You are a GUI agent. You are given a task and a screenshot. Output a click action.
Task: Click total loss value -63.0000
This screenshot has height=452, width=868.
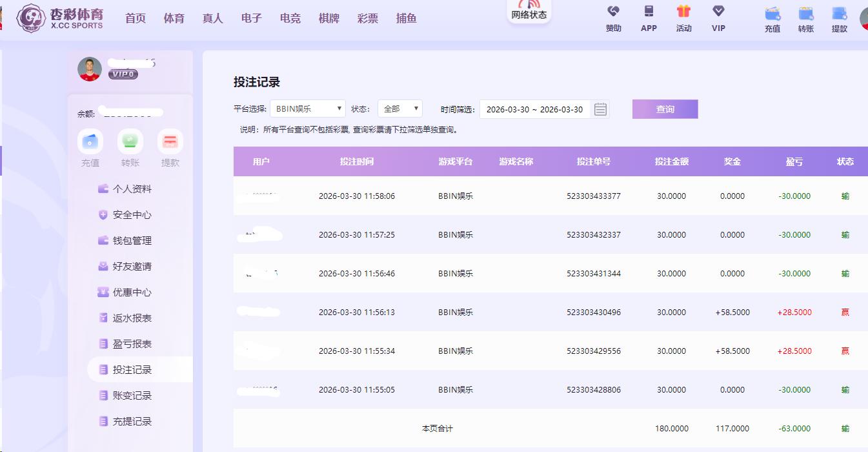pyautogui.click(x=794, y=428)
